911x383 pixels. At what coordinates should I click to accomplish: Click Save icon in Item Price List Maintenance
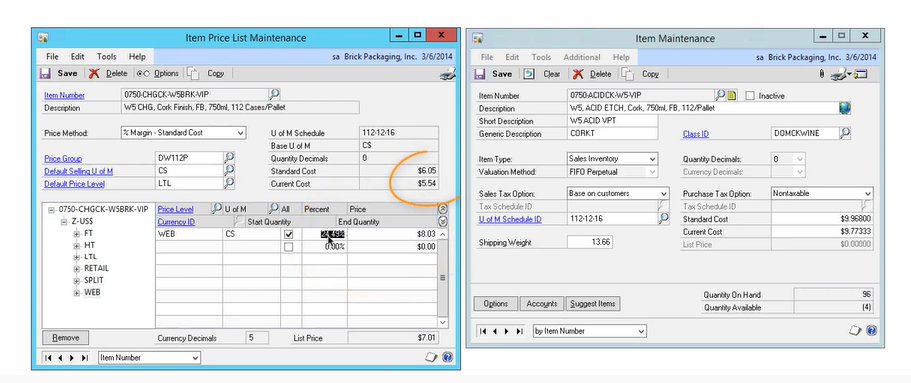coord(45,74)
